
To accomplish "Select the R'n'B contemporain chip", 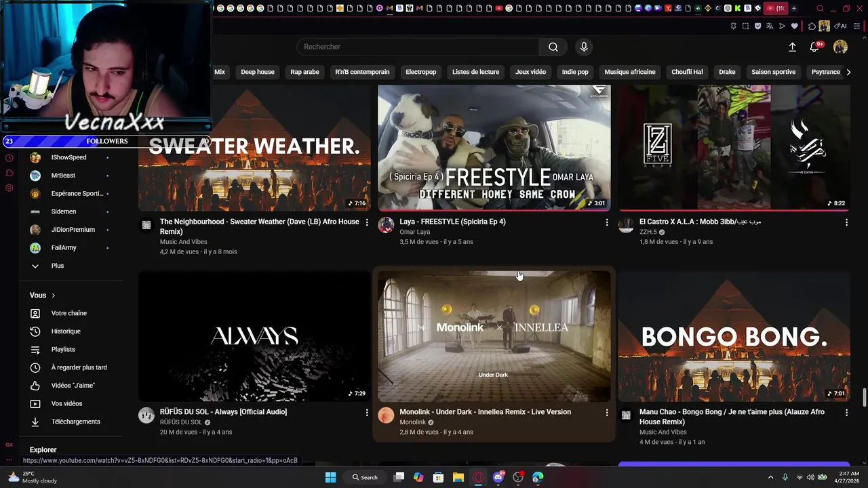I will coord(362,72).
